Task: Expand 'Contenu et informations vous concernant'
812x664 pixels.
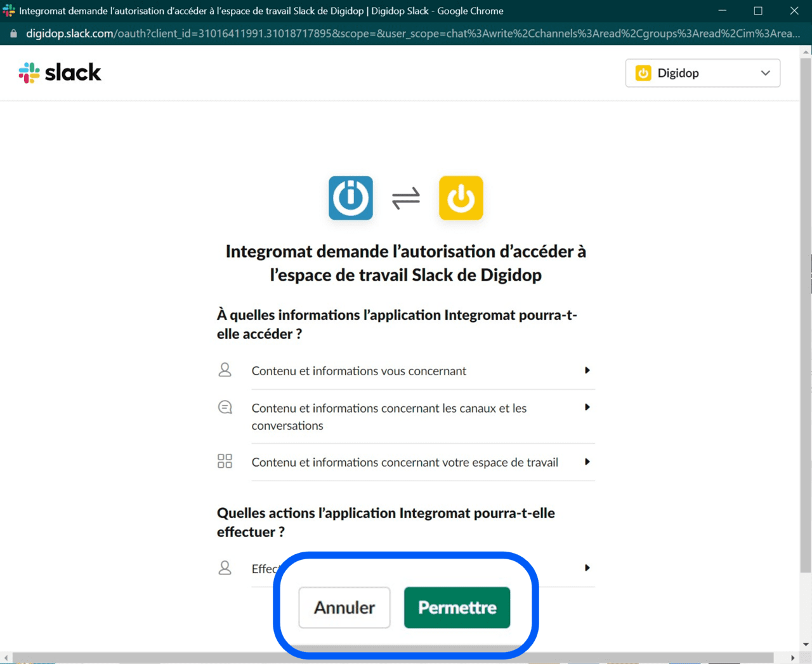Action: [x=587, y=370]
